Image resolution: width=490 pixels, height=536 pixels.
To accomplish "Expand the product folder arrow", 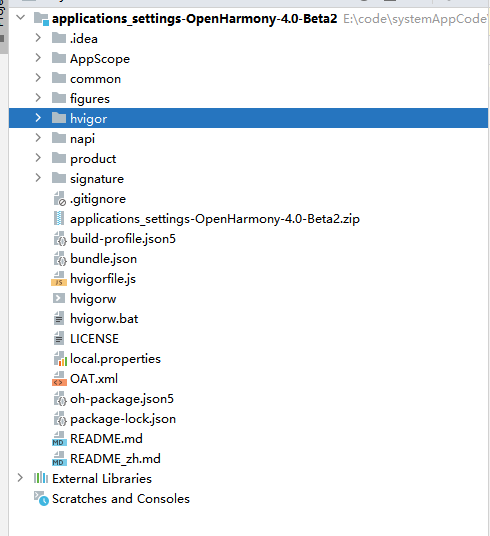I will click(x=38, y=158).
